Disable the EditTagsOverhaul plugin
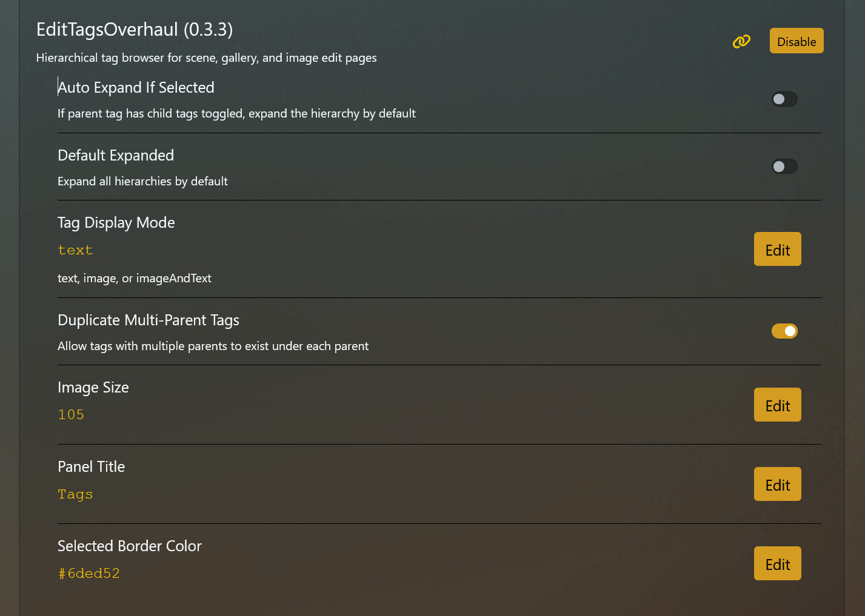Screen dimensions: 865x616 (x=796, y=41)
